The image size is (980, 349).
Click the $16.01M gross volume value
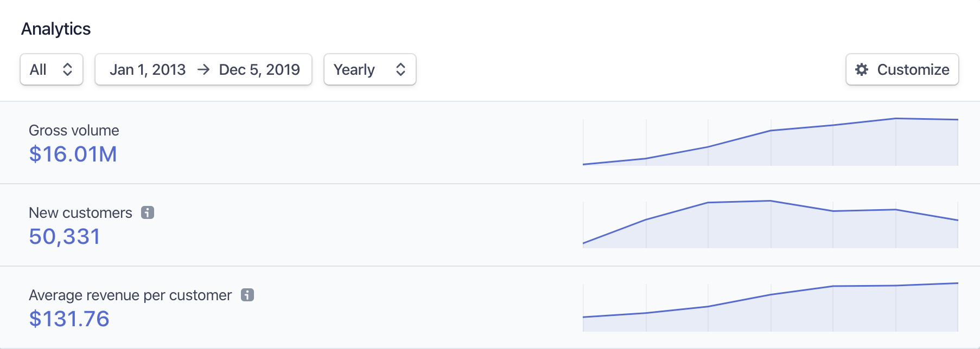coord(73,154)
